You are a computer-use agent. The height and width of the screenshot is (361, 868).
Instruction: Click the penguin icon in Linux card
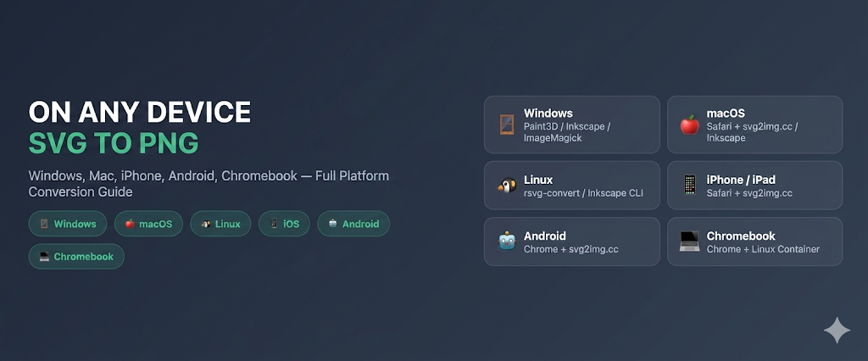coord(507,186)
